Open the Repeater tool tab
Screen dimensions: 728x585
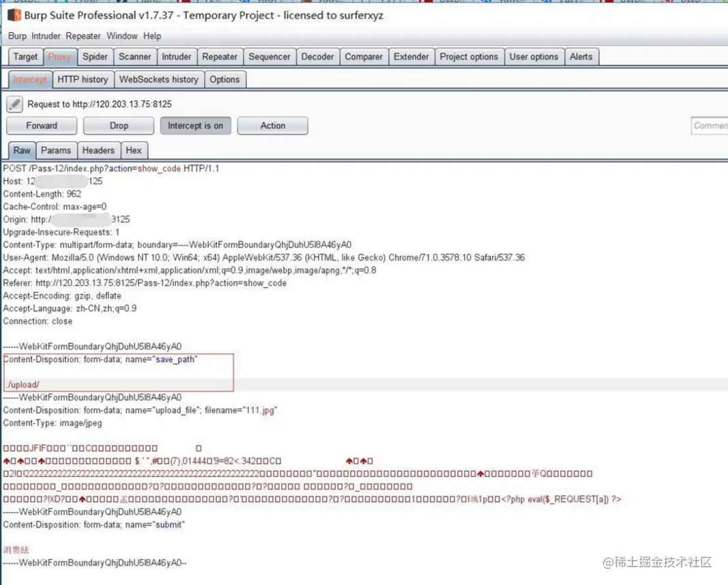point(220,57)
